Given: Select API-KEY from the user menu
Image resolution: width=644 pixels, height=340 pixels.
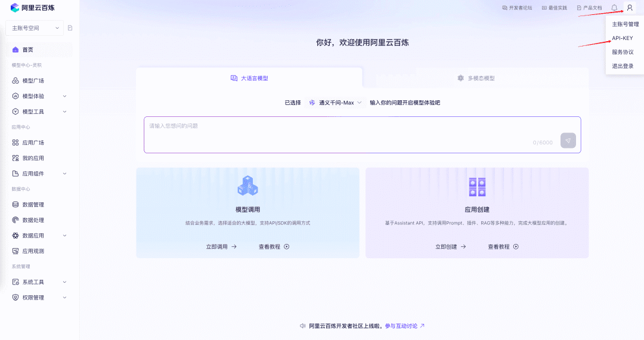Looking at the screenshot, I should click(x=622, y=38).
